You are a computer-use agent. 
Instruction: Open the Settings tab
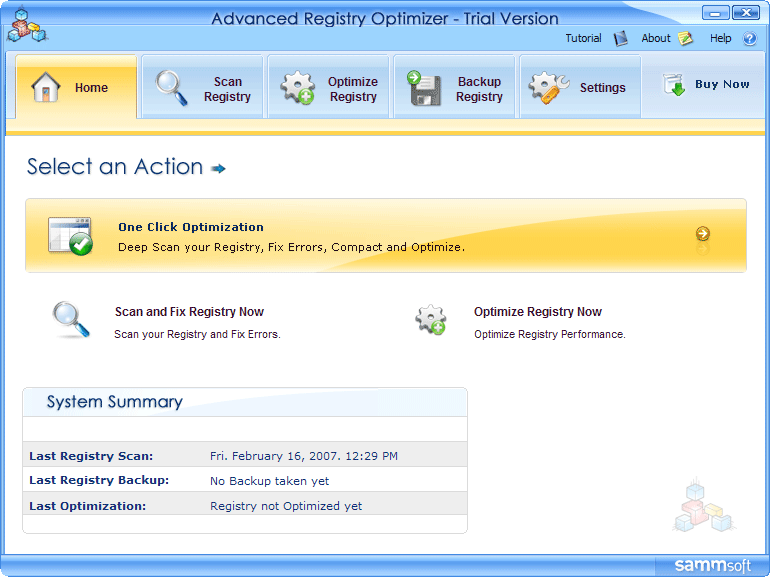pyautogui.click(x=580, y=87)
